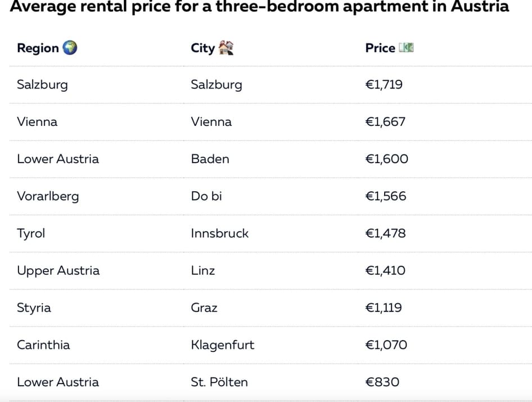Select the Styria region cell

click(x=34, y=308)
